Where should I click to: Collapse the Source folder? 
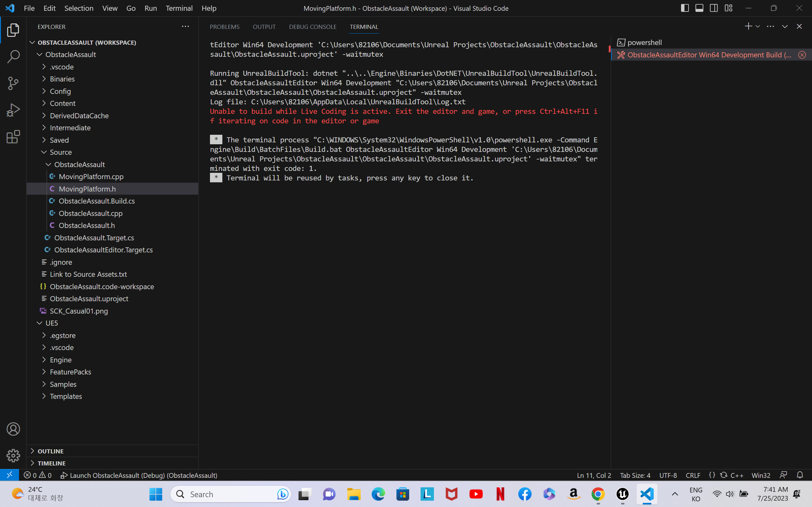60,152
